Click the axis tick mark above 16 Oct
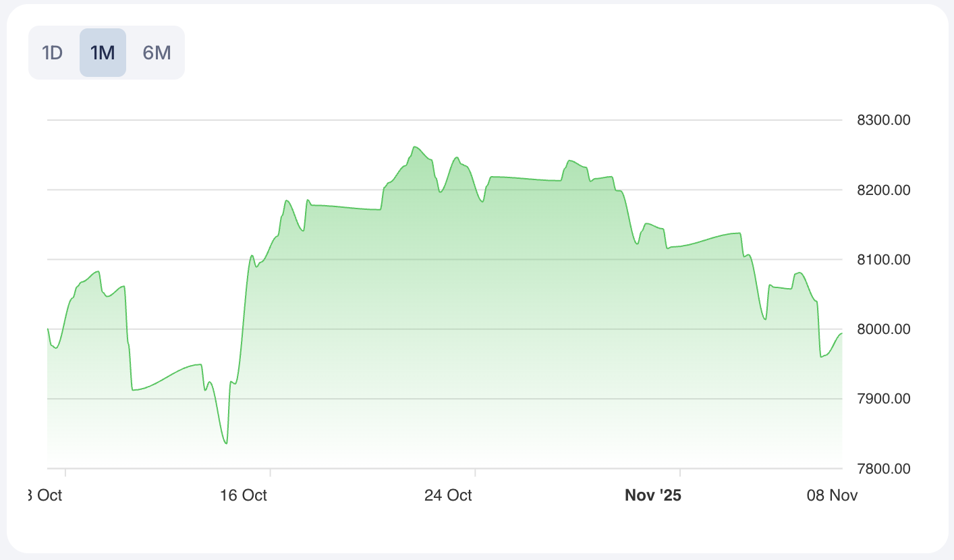Screen dimensions: 954x560 point(270,472)
